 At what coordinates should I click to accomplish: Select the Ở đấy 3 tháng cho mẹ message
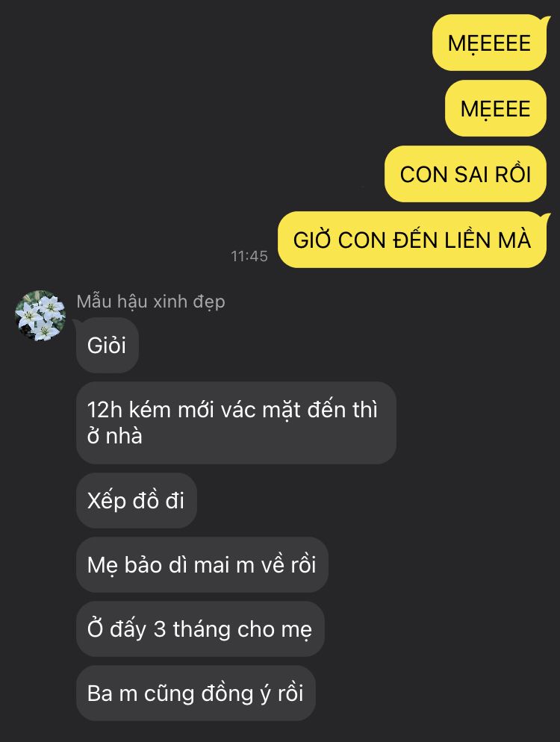click(x=200, y=629)
